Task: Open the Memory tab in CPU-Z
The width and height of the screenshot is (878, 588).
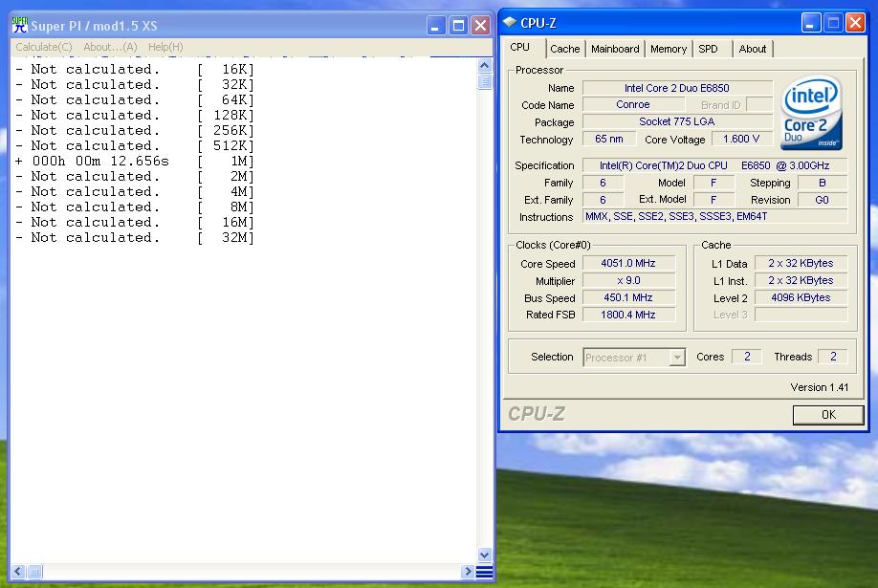Action: tap(669, 49)
